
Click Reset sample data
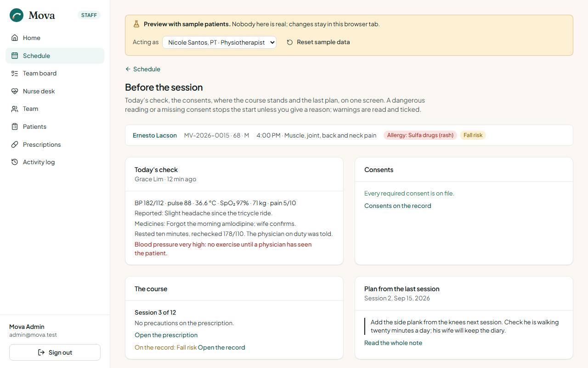pos(318,42)
